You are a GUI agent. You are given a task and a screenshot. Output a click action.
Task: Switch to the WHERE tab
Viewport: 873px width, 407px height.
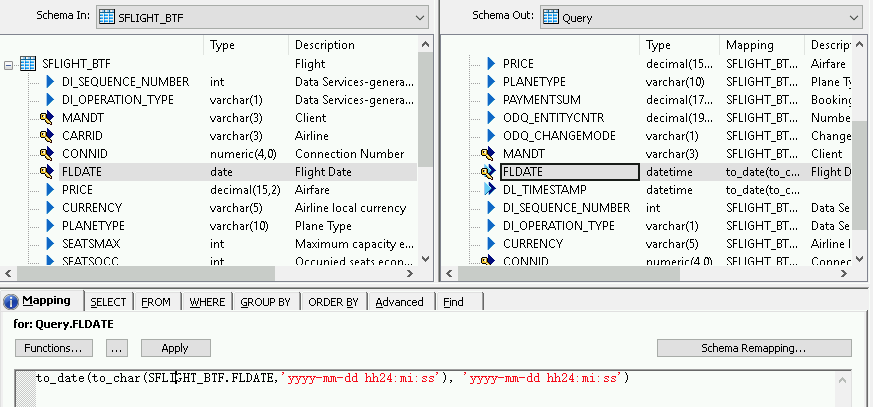tap(207, 302)
